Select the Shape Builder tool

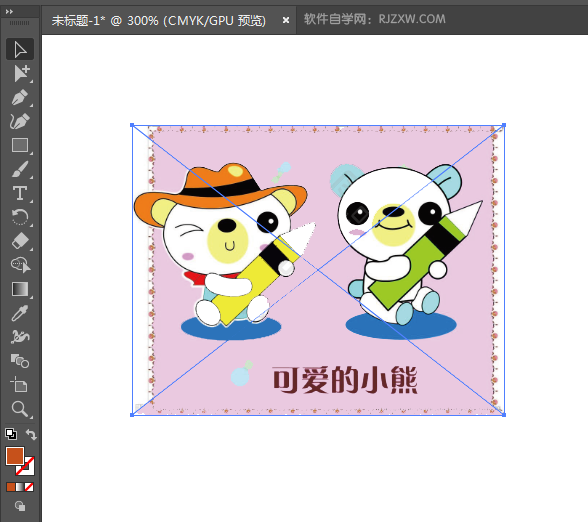[x=20, y=265]
